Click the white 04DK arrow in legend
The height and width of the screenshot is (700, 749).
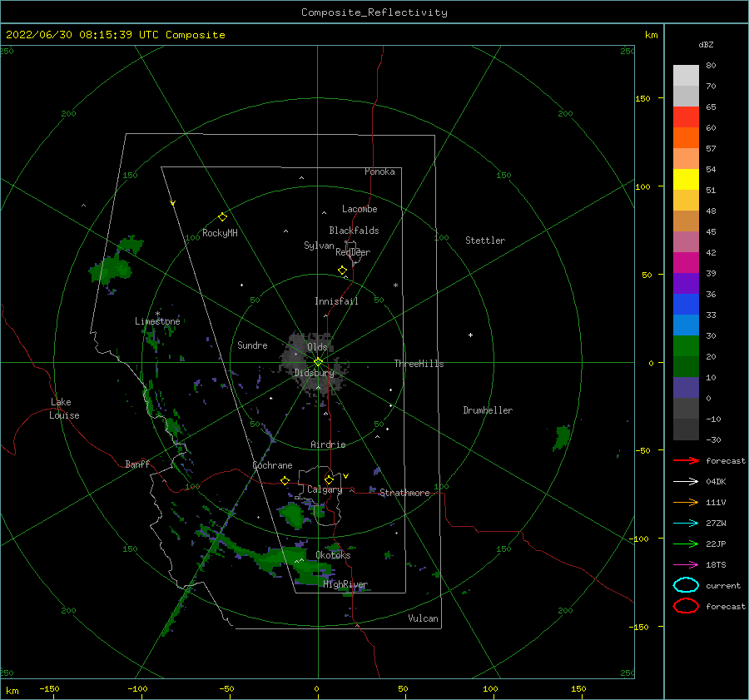coord(686,481)
